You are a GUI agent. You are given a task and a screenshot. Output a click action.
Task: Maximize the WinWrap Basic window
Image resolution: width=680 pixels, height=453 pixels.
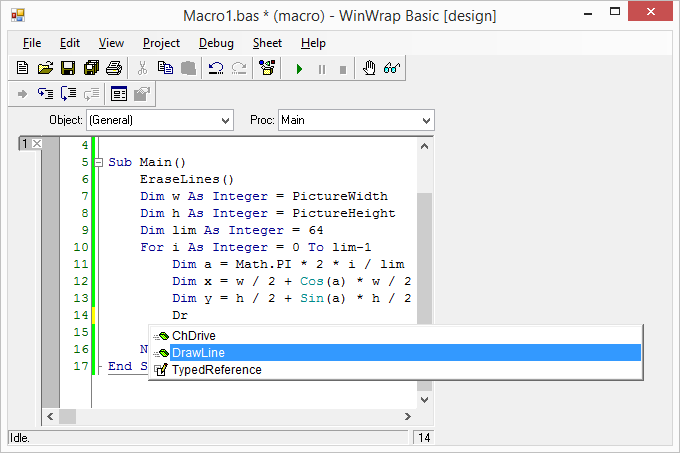pyautogui.click(x=615, y=12)
